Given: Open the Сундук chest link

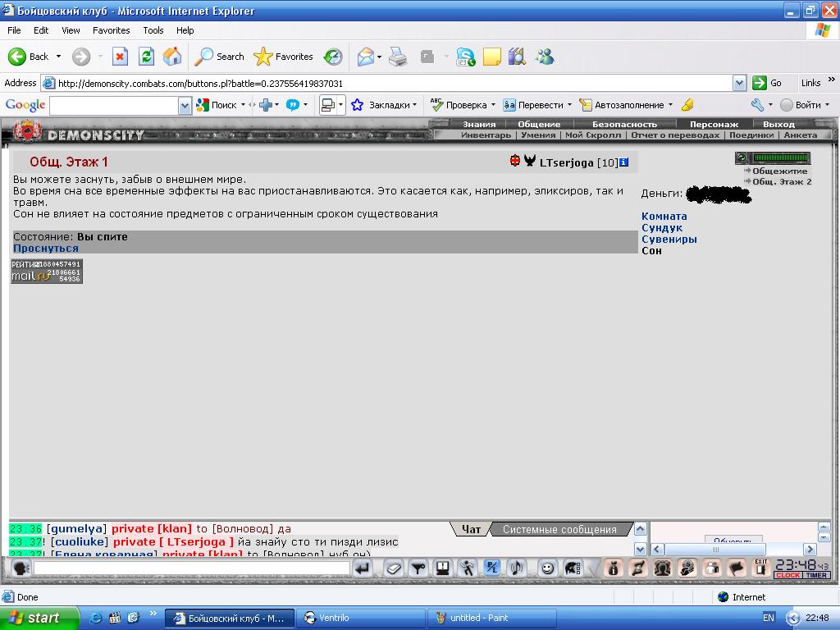Looking at the screenshot, I should point(662,228).
